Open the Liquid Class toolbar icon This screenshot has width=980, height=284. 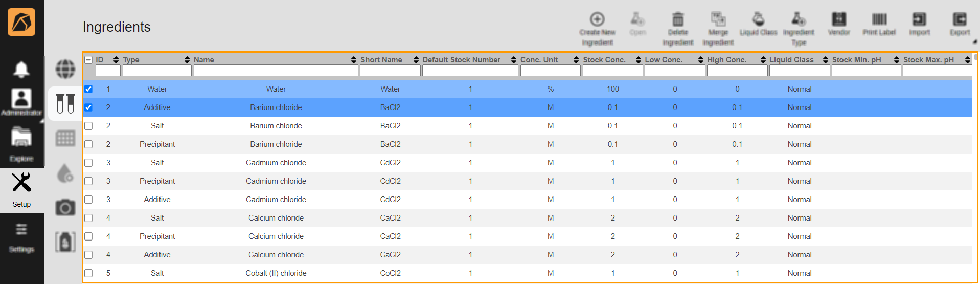click(758, 20)
